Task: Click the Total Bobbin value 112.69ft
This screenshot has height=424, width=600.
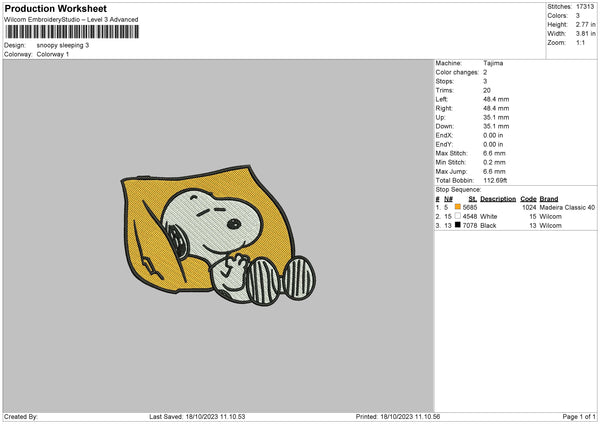Action: click(499, 180)
